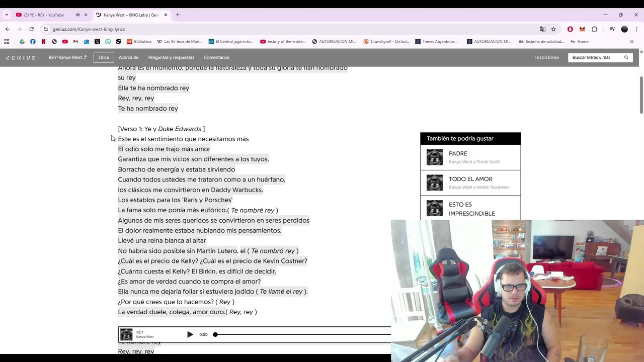The image size is (644, 362).
Task: Open the history of the entire... bookmark
Action: pyautogui.click(x=283, y=42)
